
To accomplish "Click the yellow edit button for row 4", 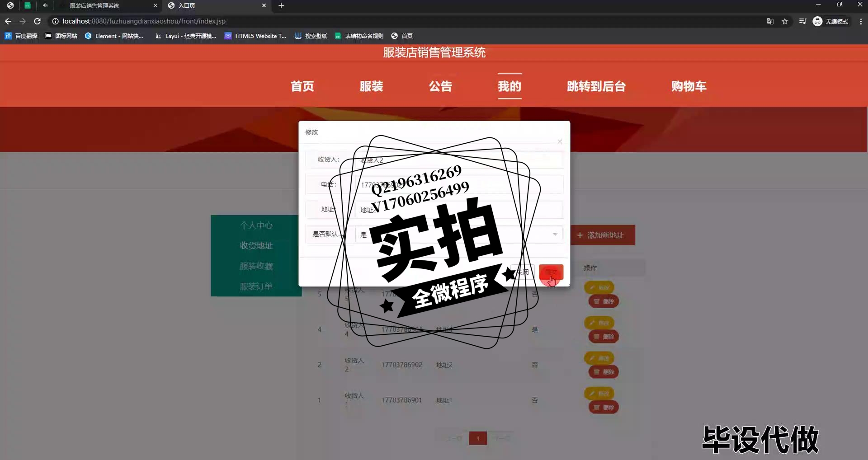I will [599, 323].
